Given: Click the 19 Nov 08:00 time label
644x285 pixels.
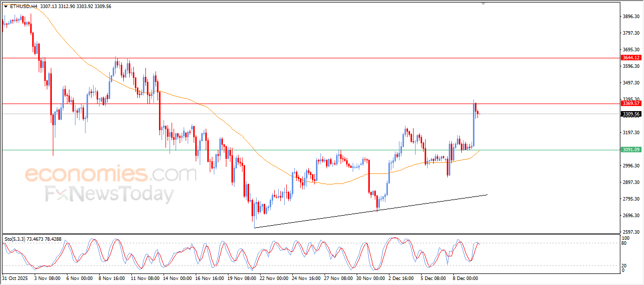Looking at the screenshot, I should tap(242, 277).
